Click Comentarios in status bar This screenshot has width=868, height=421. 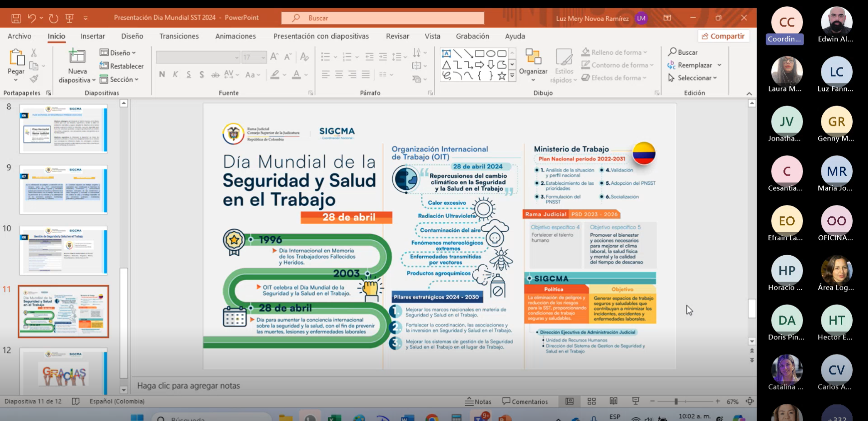click(x=525, y=402)
